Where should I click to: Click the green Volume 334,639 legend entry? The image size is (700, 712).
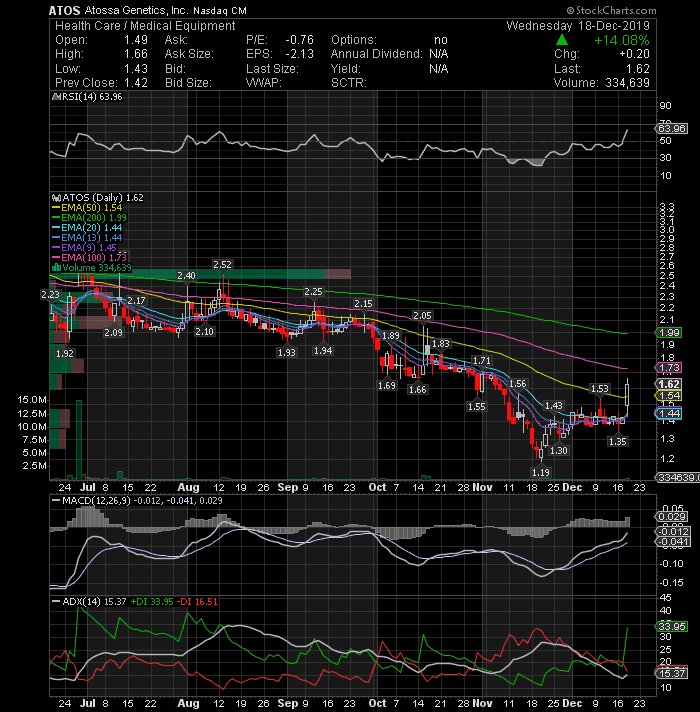pyautogui.click(x=93, y=267)
